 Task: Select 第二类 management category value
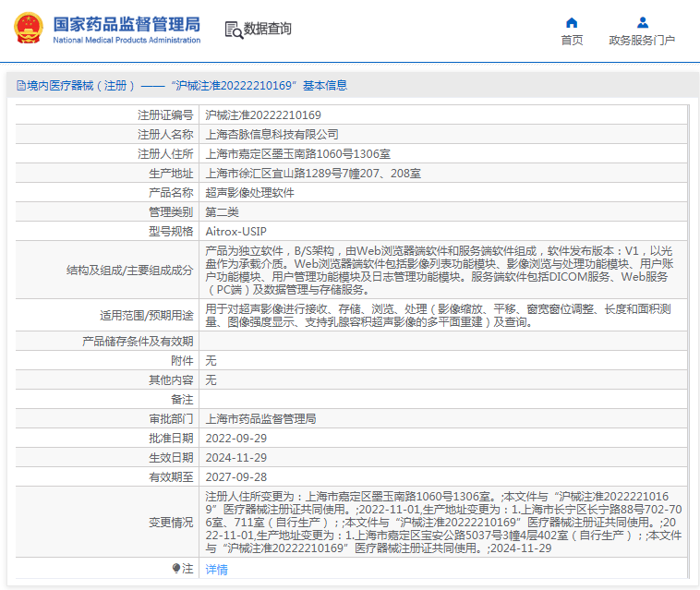[222, 212]
